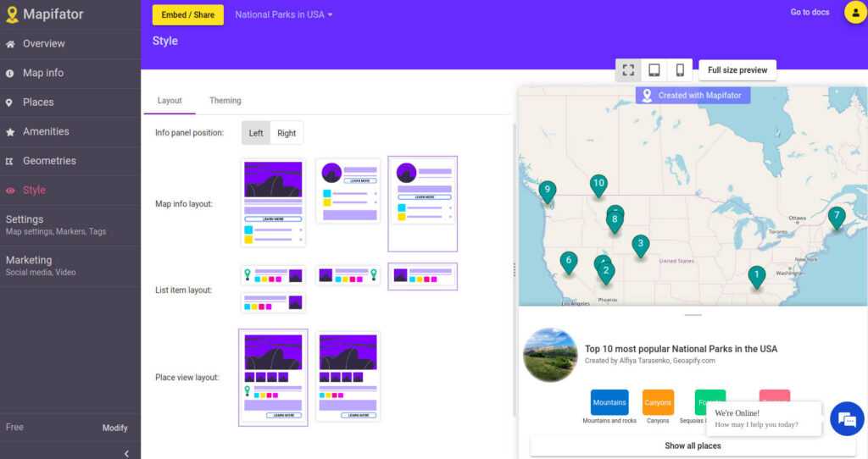Viewport: 868px width, 459px height.
Task: Click the Amenities star icon
Action: [x=10, y=131]
